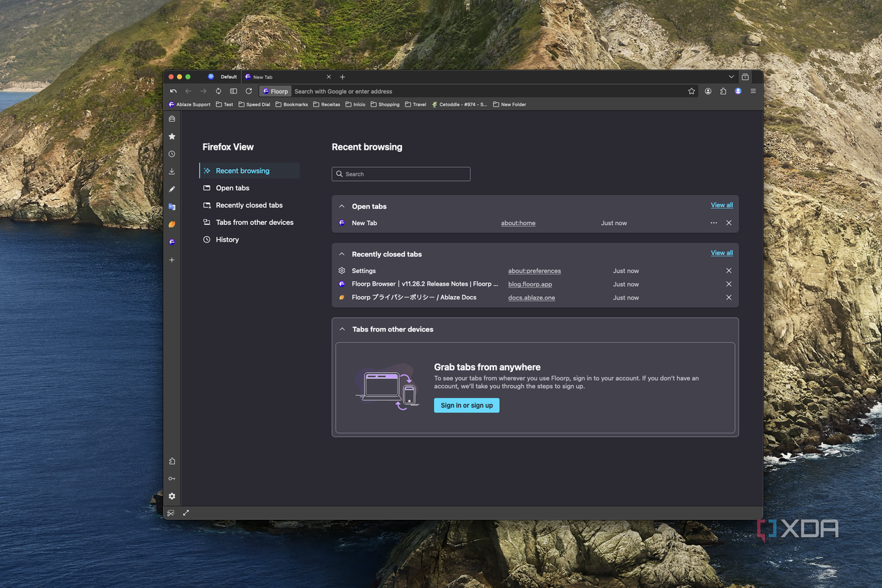Open the orange Ablaze web panel icon
This screenshot has height=588, width=882.
pos(172,224)
